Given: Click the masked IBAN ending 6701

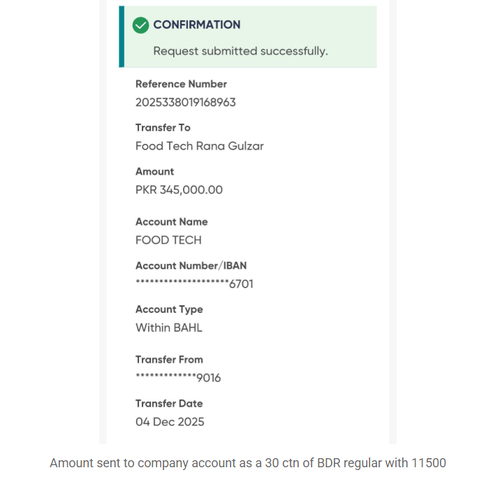Looking at the screenshot, I should click(x=194, y=283).
